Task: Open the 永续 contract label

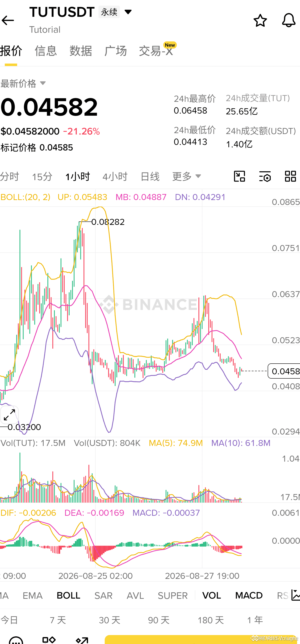Action: click(109, 12)
